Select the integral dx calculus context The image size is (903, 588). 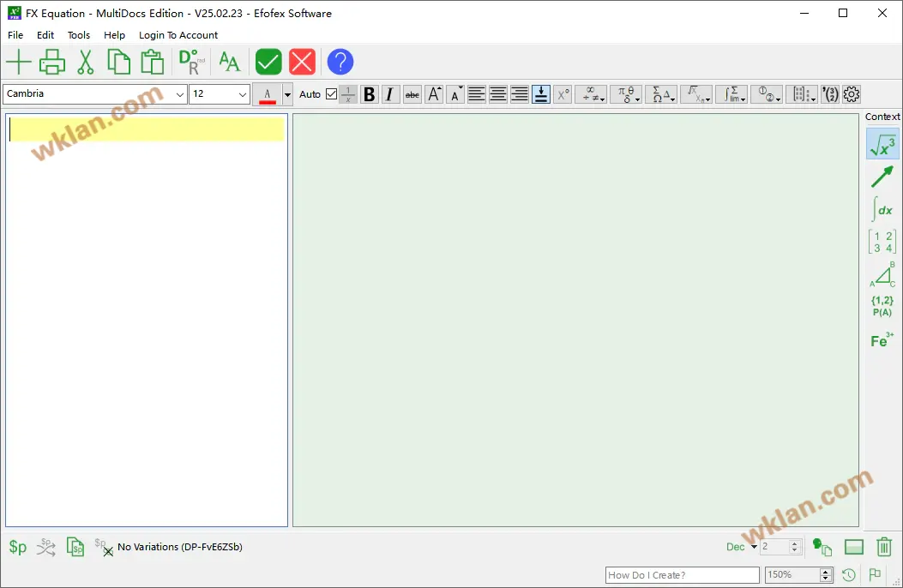coord(882,209)
